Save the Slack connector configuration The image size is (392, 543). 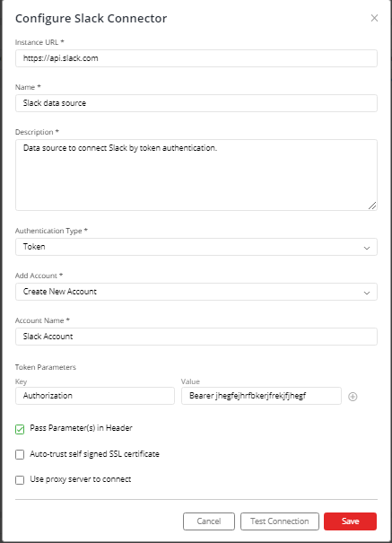pyautogui.click(x=350, y=521)
